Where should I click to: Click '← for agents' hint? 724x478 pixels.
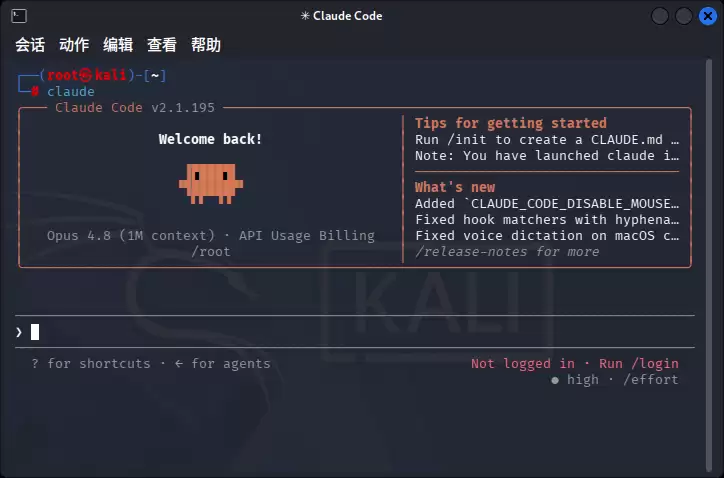[x=223, y=363]
